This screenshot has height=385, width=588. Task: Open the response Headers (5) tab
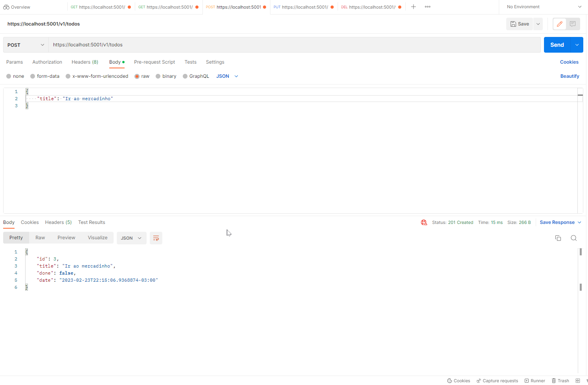point(59,222)
